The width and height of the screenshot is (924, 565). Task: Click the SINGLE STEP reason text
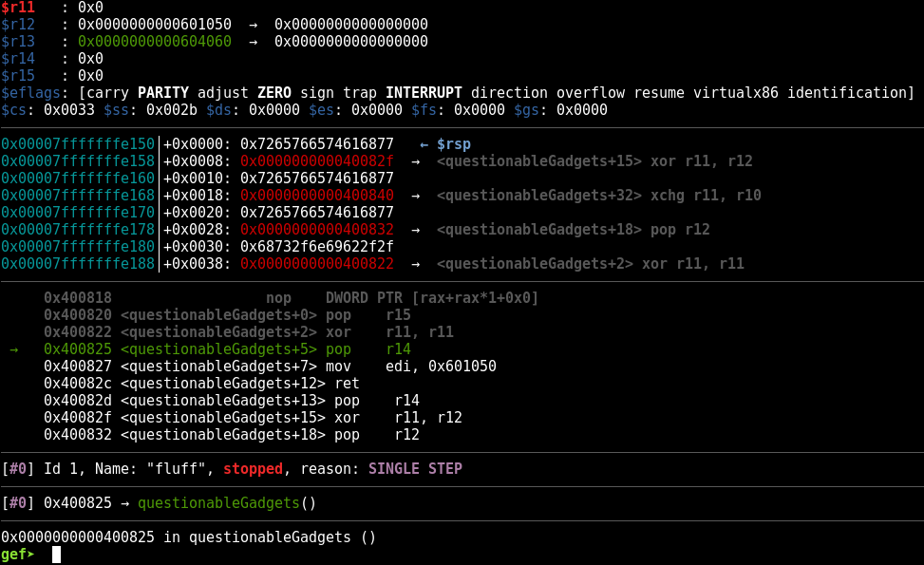click(x=415, y=468)
